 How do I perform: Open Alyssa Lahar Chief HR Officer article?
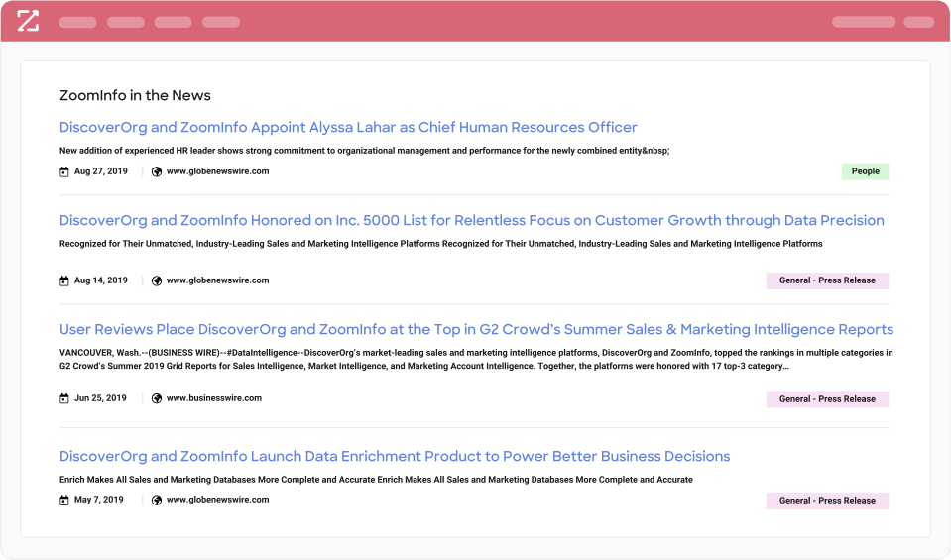pos(348,127)
